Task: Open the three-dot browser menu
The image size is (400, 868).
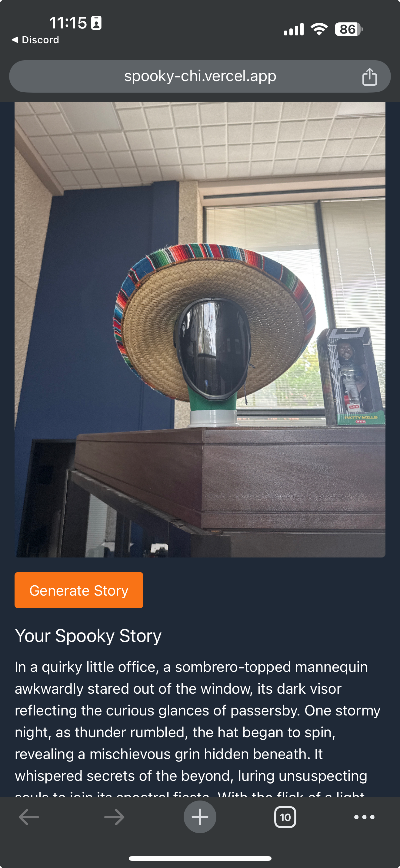Action: (x=364, y=817)
